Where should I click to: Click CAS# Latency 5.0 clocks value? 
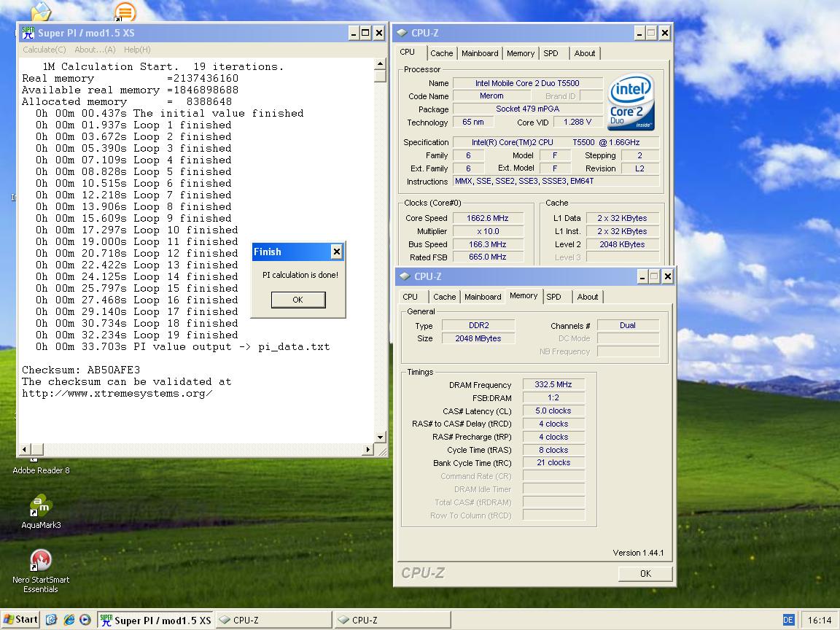pos(553,411)
